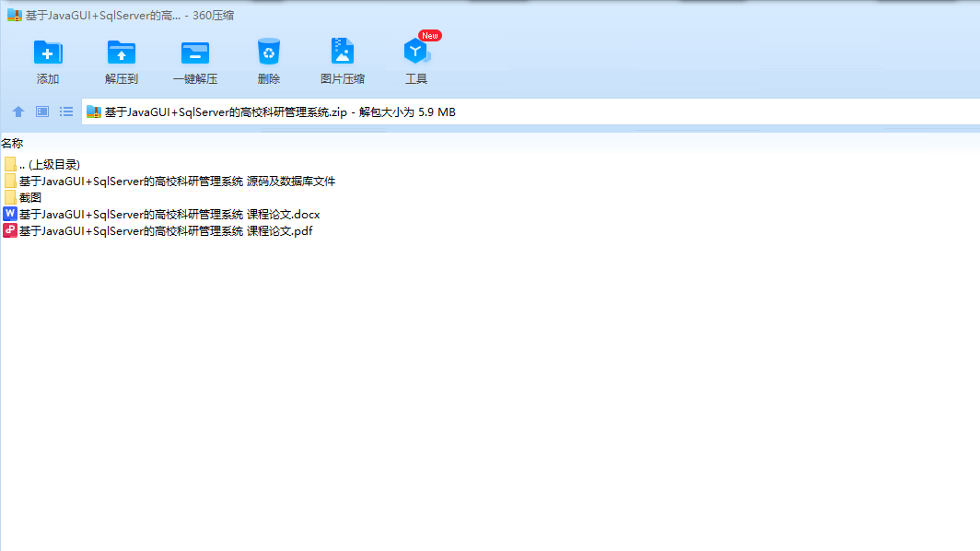Screen dimensions: 980x551
Task: Click the folder icon of 源码及数据库文件
Action: pyautogui.click(x=10, y=182)
